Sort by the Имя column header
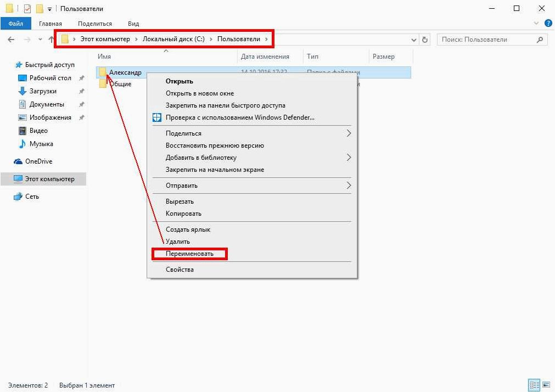Image resolution: width=555 pixels, height=392 pixels. pyautogui.click(x=104, y=57)
